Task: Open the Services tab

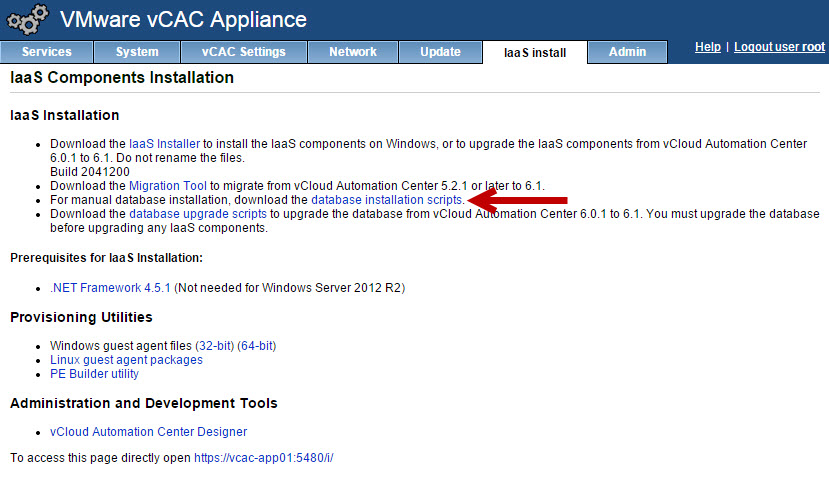Action: tap(46, 52)
